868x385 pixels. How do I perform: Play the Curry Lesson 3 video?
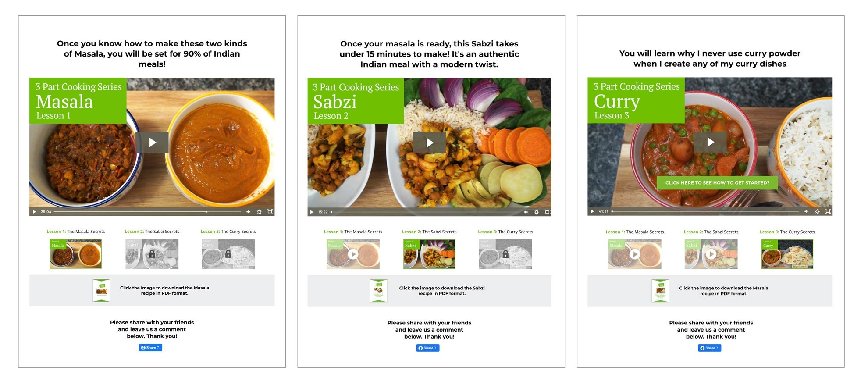[710, 142]
